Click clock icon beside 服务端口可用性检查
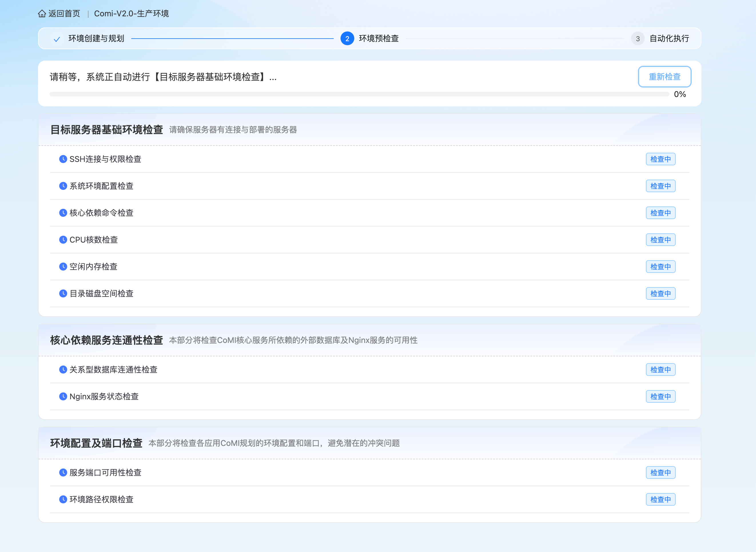 point(63,472)
